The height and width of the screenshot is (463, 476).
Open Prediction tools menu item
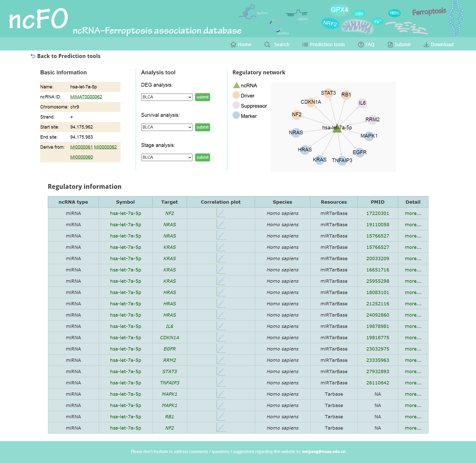pyautogui.click(x=324, y=44)
